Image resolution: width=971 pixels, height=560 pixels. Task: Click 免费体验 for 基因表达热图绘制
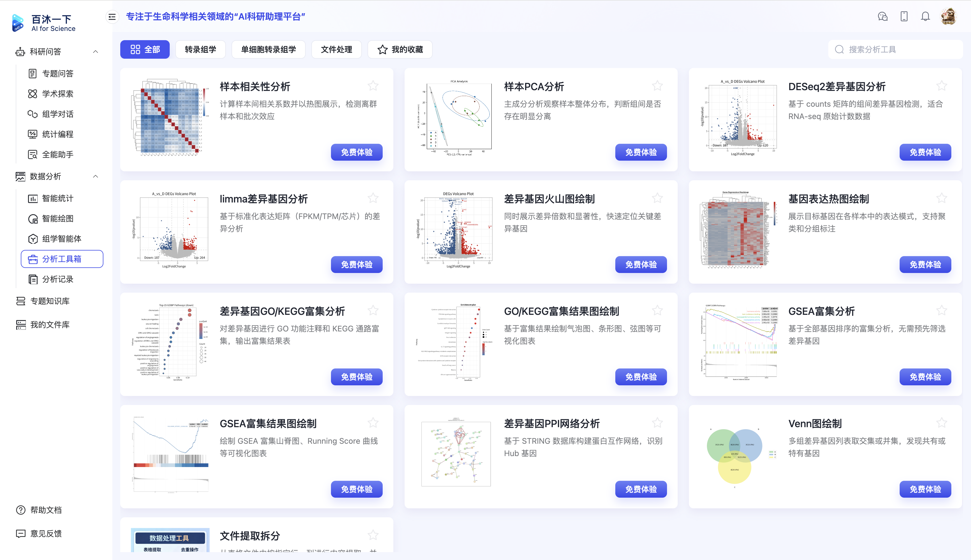coord(925,265)
